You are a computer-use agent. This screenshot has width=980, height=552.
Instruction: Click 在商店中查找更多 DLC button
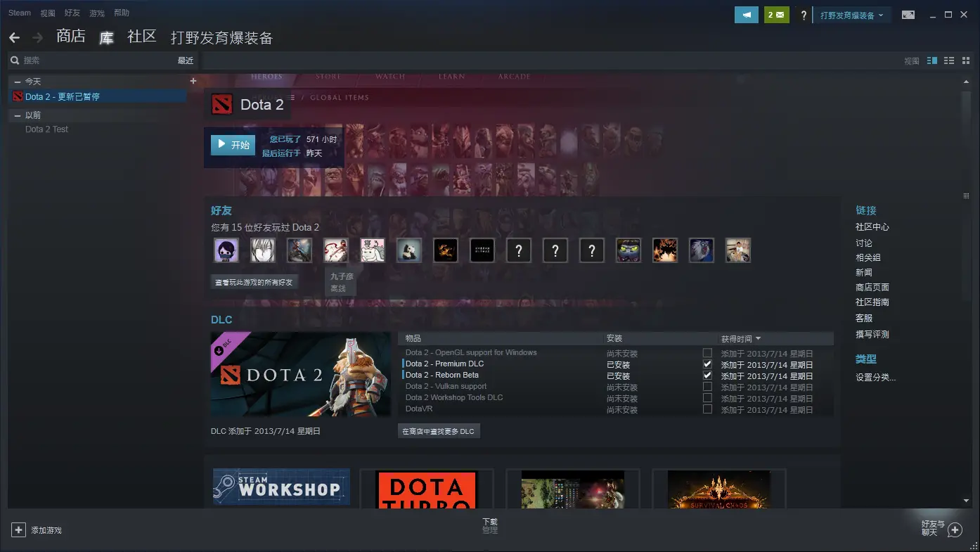click(439, 431)
